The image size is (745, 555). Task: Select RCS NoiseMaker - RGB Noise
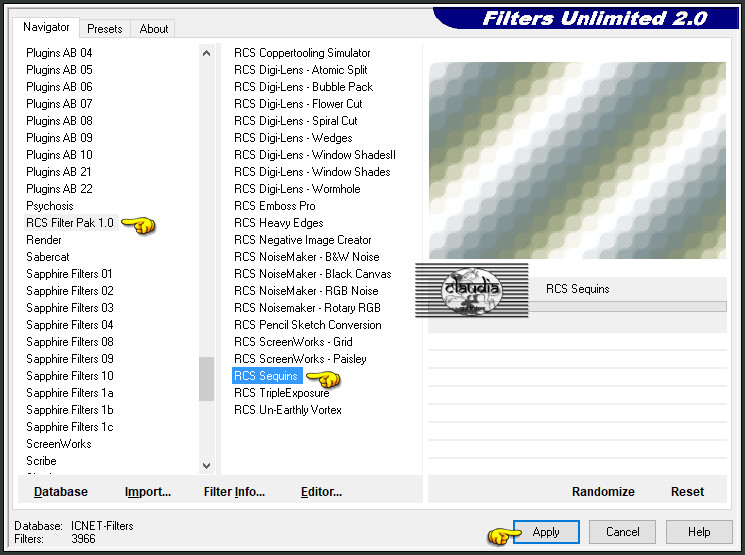point(306,291)
